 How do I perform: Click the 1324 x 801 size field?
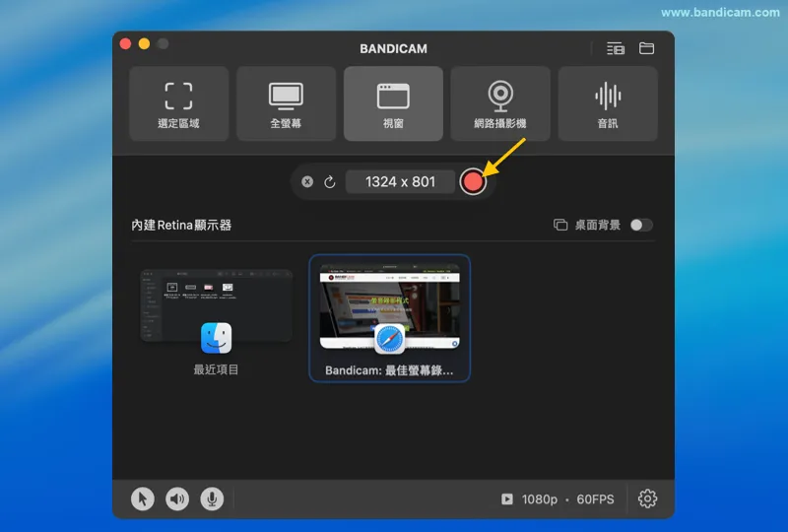tap(400, 182)
